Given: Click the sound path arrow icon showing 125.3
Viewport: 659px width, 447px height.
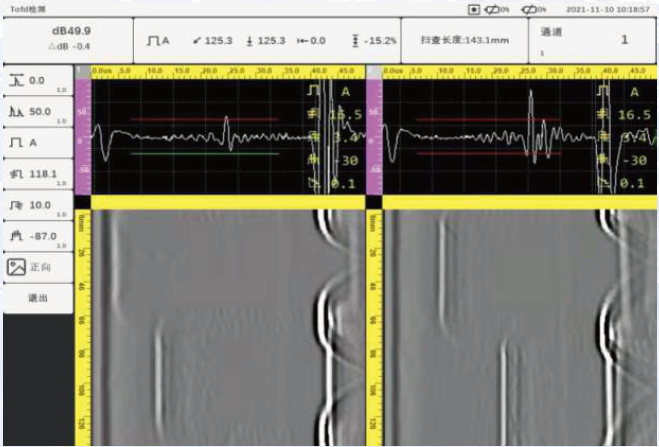Looking at the screenshot, I should 196,41.
